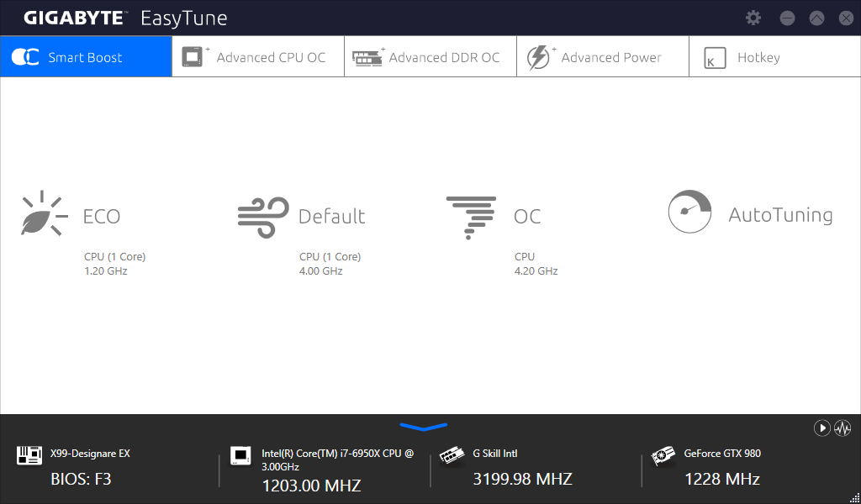The width and height of the screenshot is (861, 504).
Task: Select the Smart Boost tab
Action: pos(87,57)
